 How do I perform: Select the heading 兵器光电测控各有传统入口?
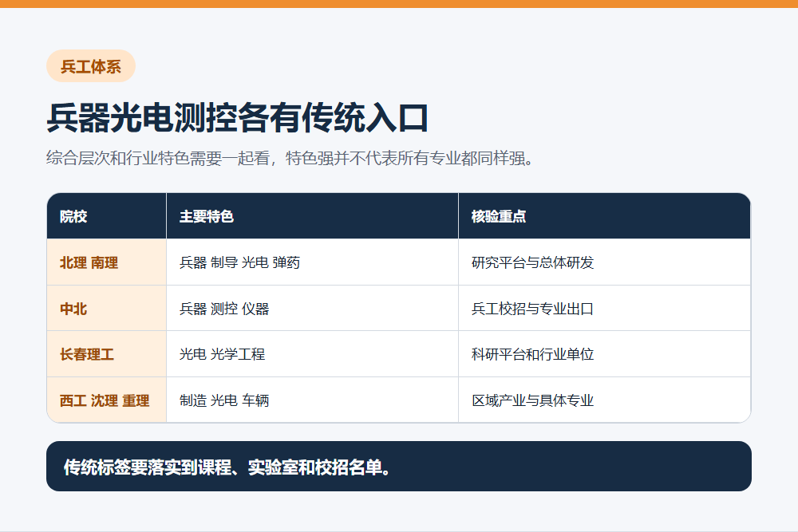[x=237, y=118]
